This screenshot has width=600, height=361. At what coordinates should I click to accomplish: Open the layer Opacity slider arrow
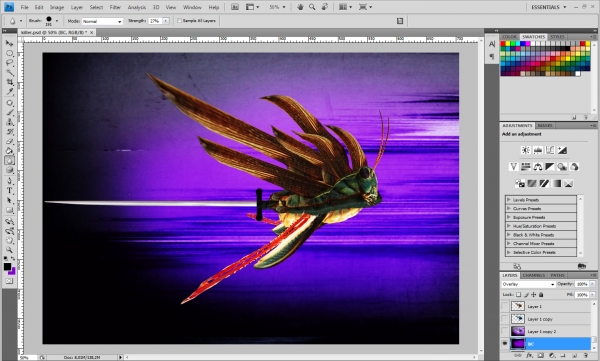click(x=592, y=284)
